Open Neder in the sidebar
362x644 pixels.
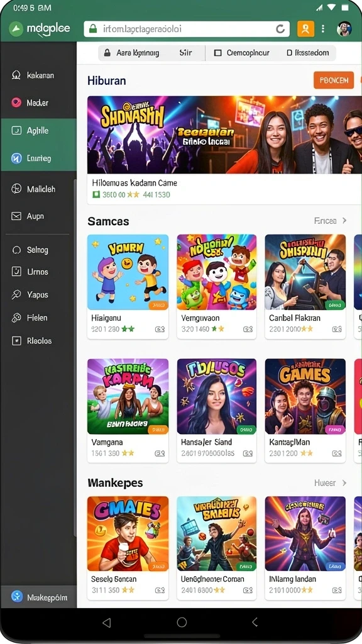click(x=38, y=103)
